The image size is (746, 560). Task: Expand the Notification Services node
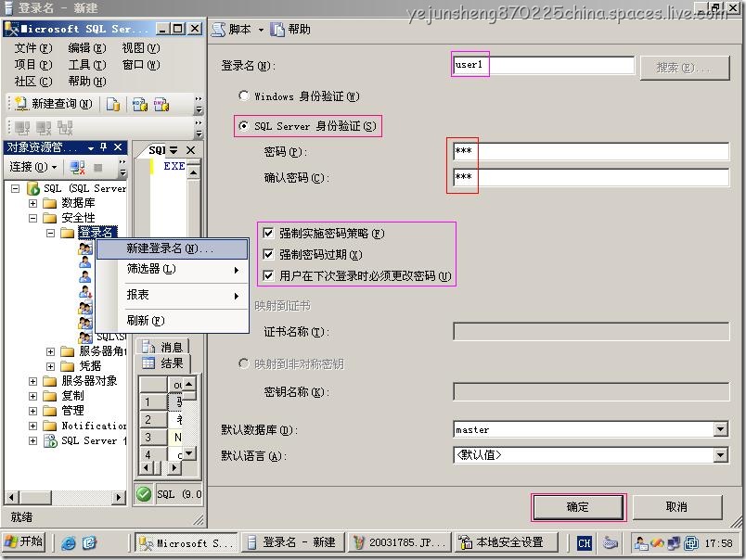point(32,426)
